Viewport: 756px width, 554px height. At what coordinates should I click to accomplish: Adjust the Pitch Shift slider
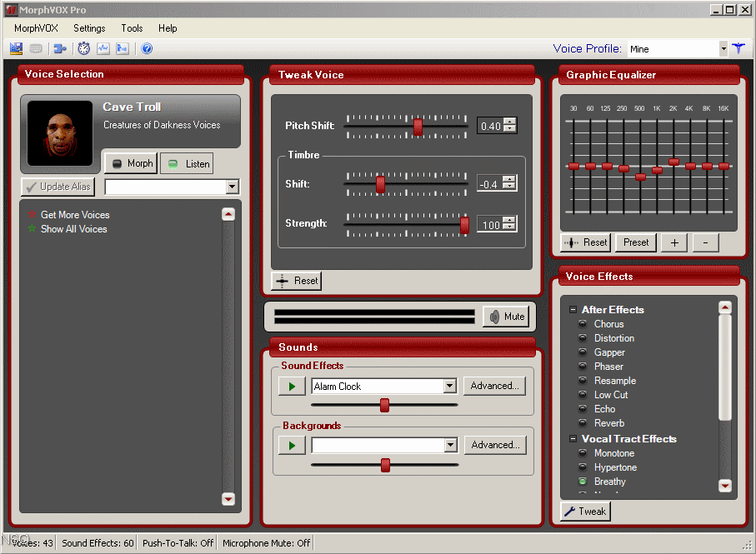point(417,127)
